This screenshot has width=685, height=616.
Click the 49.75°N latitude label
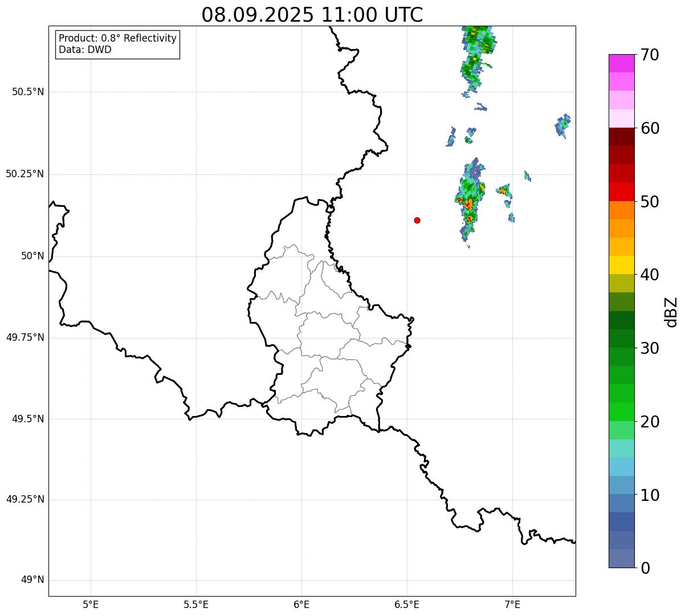pos(25,337)
